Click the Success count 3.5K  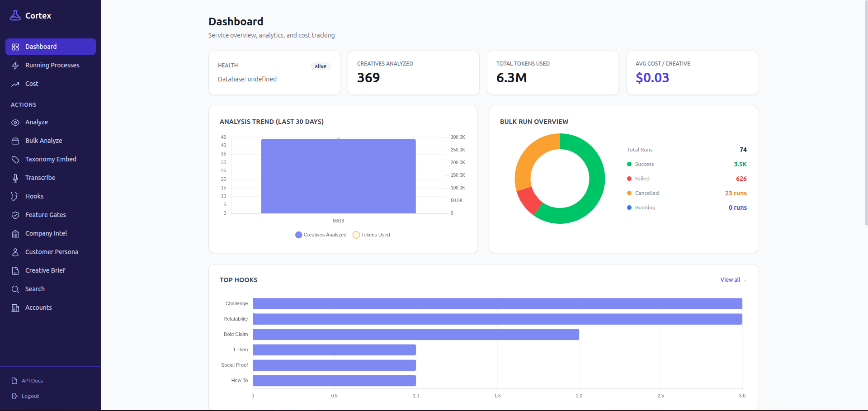[x=740, y=164]
